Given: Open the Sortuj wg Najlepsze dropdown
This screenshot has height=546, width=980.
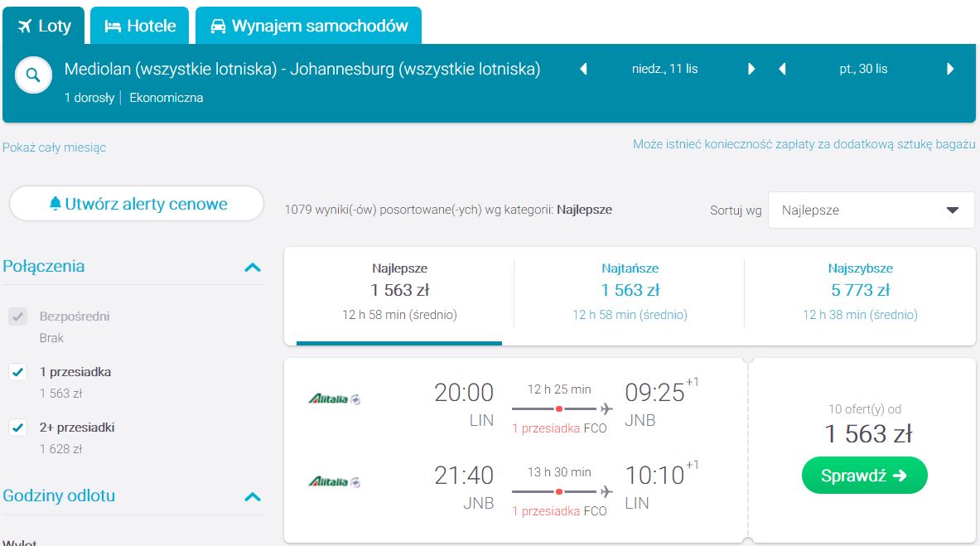Looking at the screenshot, I should pyautogui.click(x=871, y=210).
